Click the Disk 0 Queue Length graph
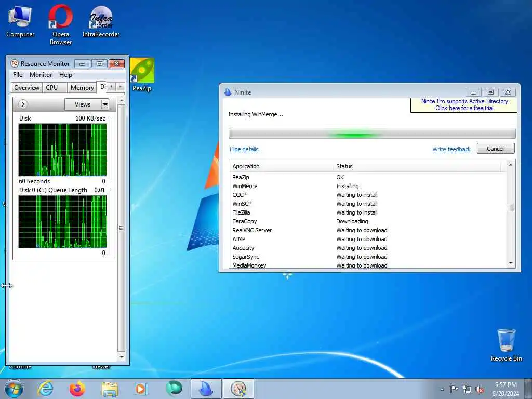532x399 pixels. (x=62, y=221)
